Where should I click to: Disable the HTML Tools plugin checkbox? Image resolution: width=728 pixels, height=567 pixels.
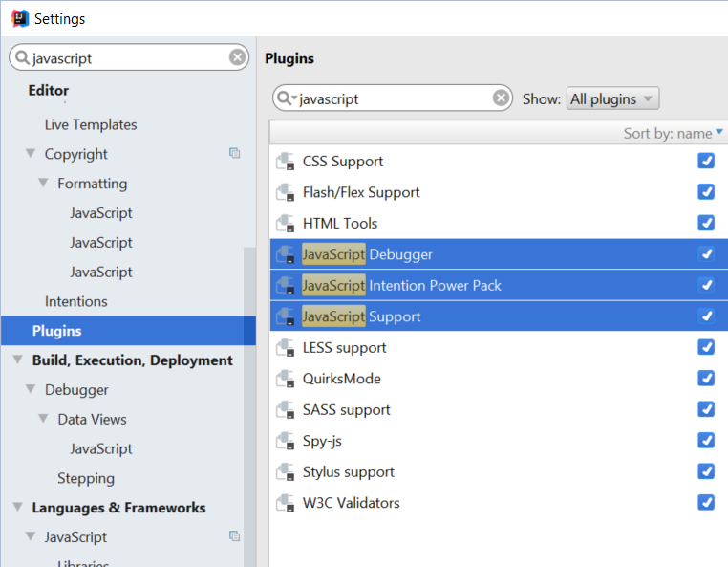pyautogui.click(x=706, y=223)
